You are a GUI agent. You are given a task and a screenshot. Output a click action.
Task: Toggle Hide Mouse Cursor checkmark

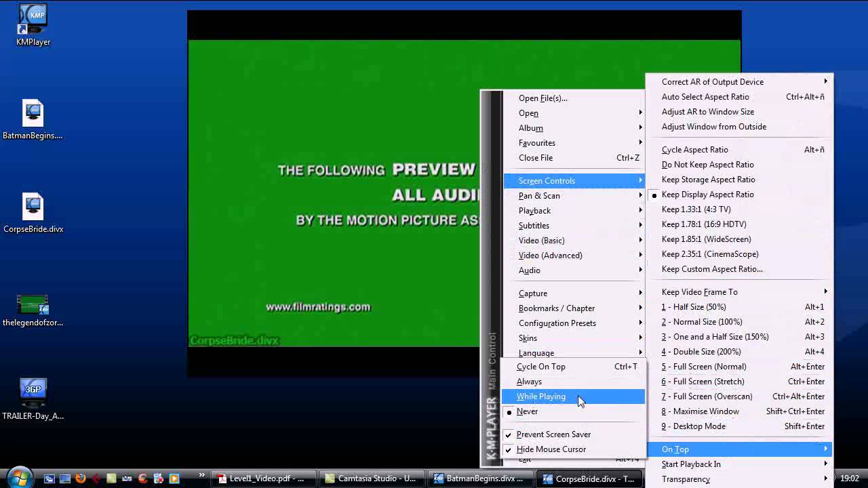(573, 449)
